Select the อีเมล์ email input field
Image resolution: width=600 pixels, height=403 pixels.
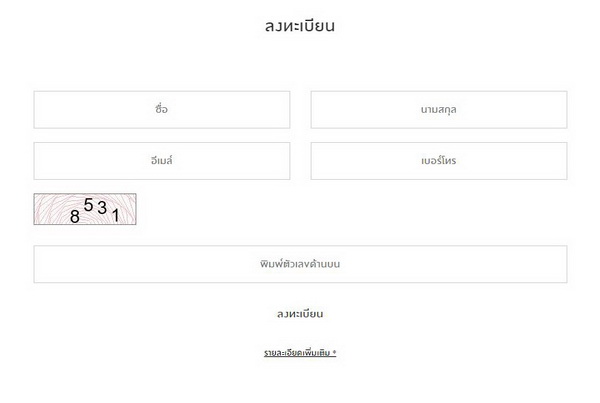[x=162, y=161]
